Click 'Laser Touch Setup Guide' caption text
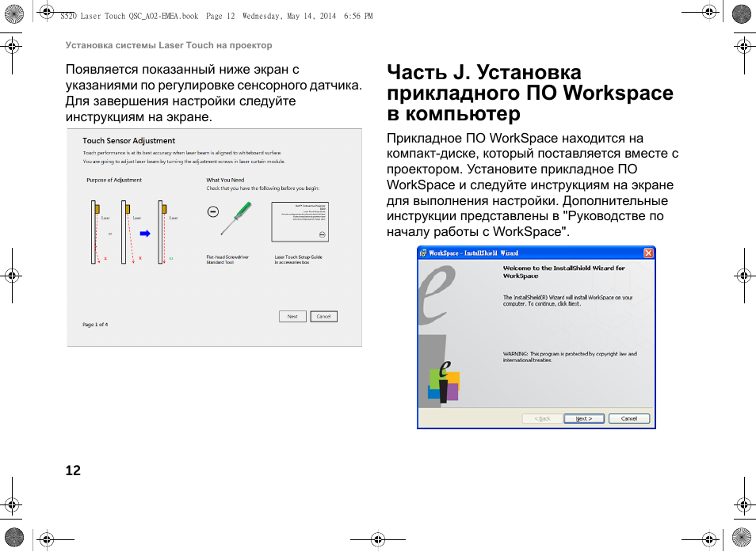The height and width of the screenshot is (552, 756). pos(299,257)
